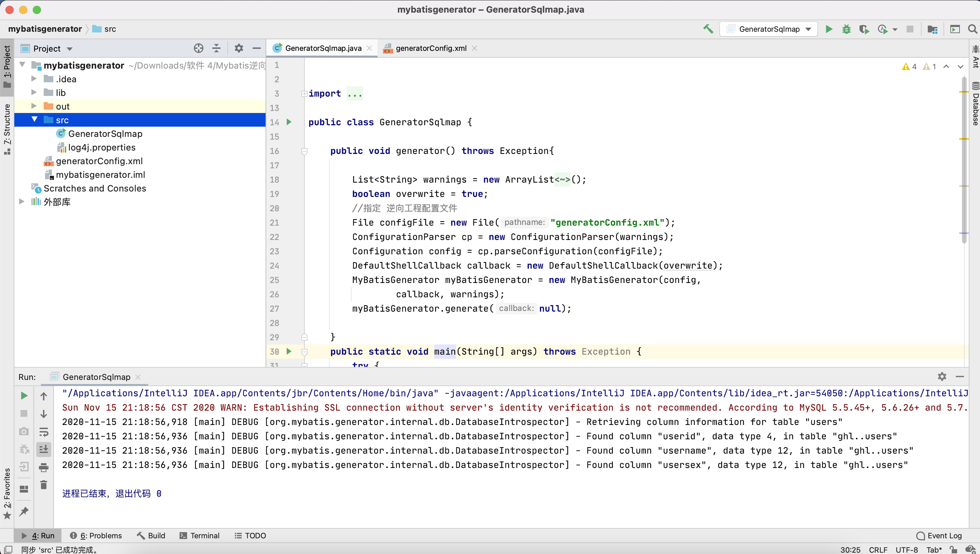Switch to the generatorConfig.xml editor tab

tap(431, 48)
